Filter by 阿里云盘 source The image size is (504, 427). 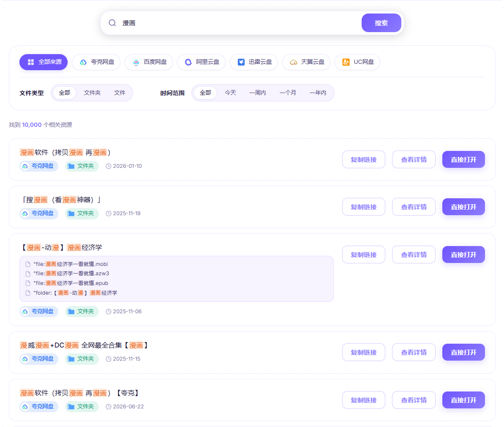pos(202,62)
